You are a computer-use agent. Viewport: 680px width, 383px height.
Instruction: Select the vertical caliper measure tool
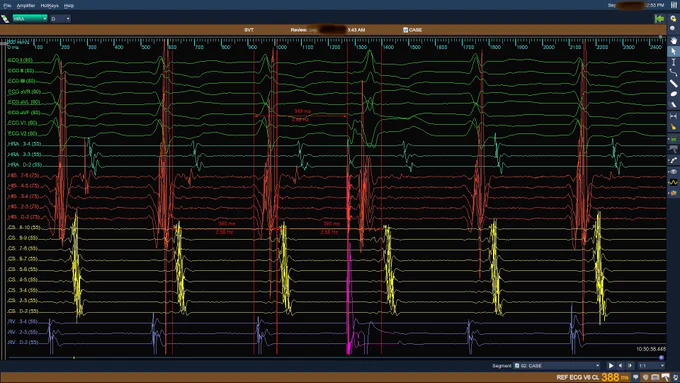coord(673,62)
